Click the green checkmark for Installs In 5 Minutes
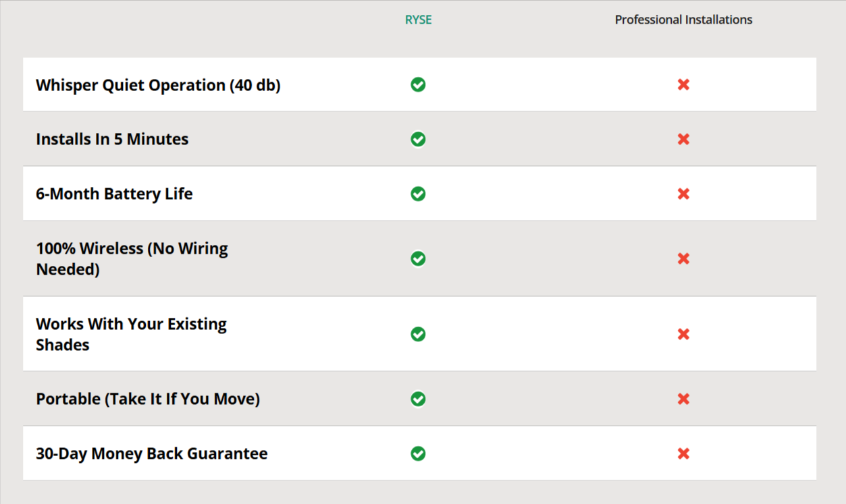Screen dimensions: 846x504 (418, 139)
